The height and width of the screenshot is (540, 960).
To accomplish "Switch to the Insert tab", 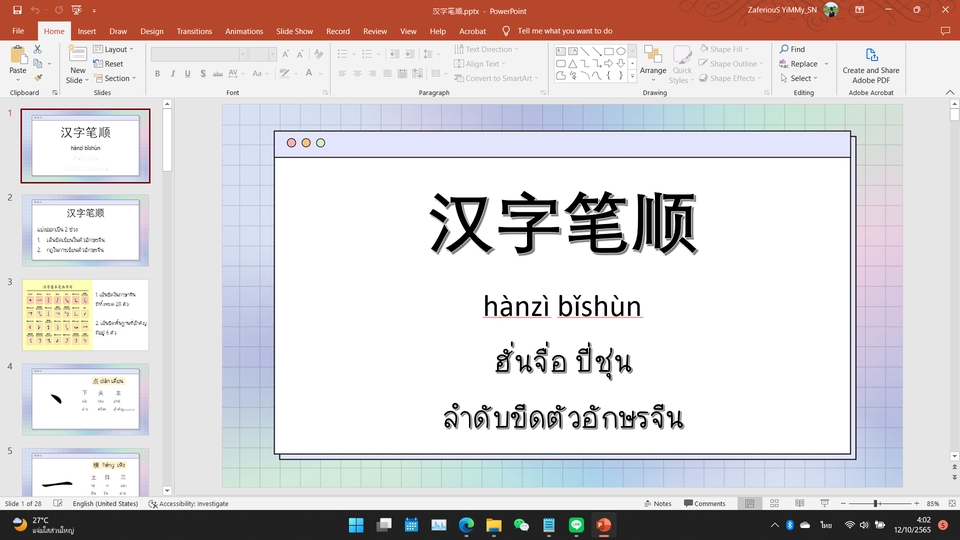I will pos(86,31).
